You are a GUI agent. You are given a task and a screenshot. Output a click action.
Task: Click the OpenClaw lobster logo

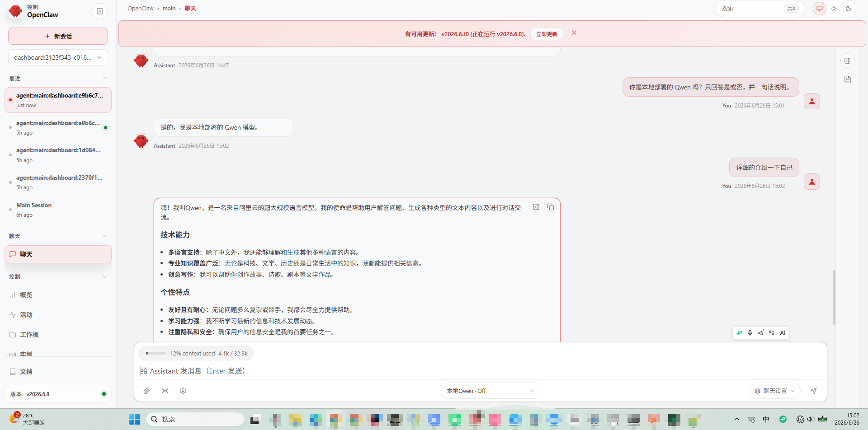tap(15, 11)
